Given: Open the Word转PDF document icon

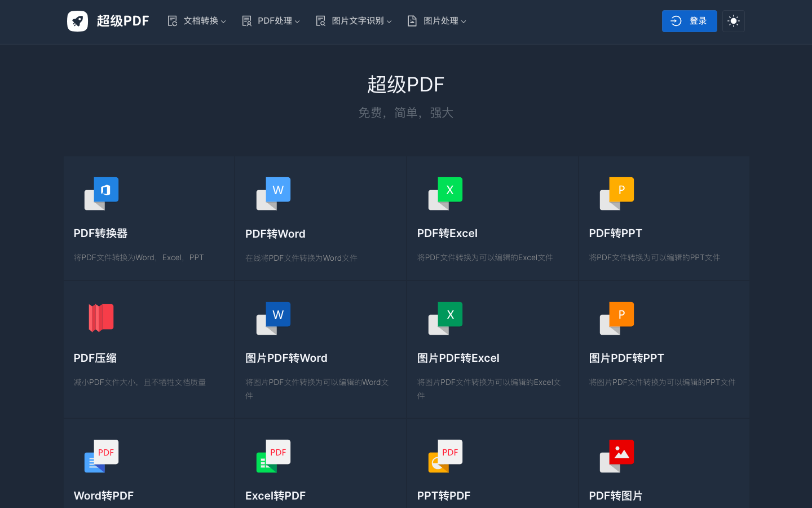Looking at the screenshot, I should click(x=101, y=456).
